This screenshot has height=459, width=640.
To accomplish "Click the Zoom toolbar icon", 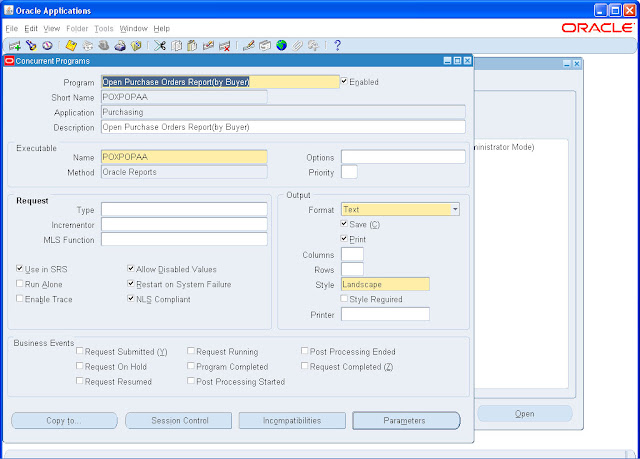I will pos(265,46).
